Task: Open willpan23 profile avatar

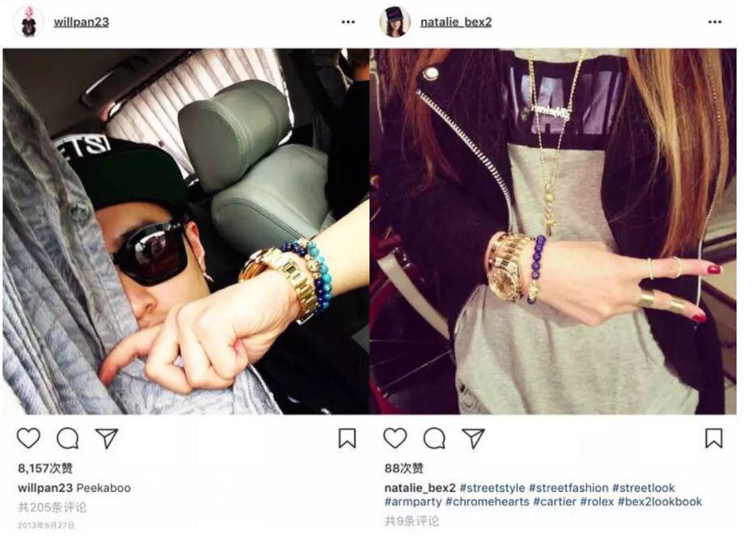Action: coord(28,22)
